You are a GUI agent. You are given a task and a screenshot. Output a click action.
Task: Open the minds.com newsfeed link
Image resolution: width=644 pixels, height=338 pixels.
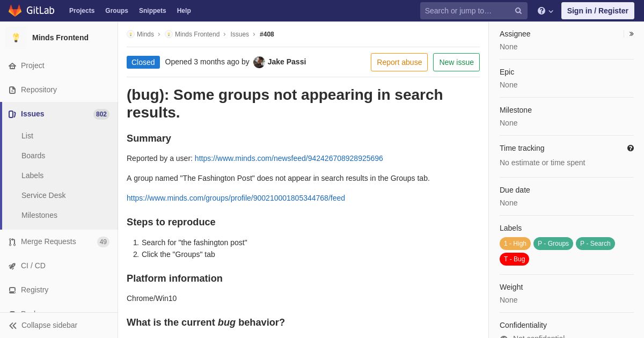click(x=289, y=158)
